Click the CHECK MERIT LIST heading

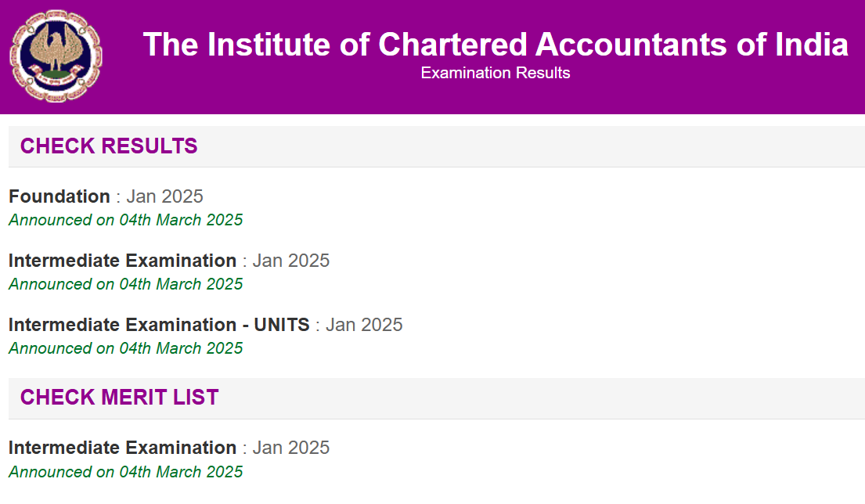121,397
